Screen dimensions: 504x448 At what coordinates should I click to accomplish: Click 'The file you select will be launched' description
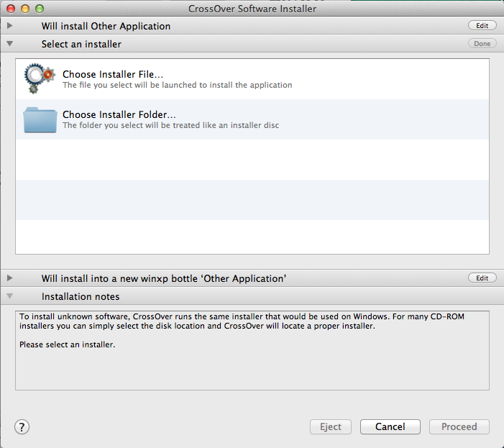point(178,85)
